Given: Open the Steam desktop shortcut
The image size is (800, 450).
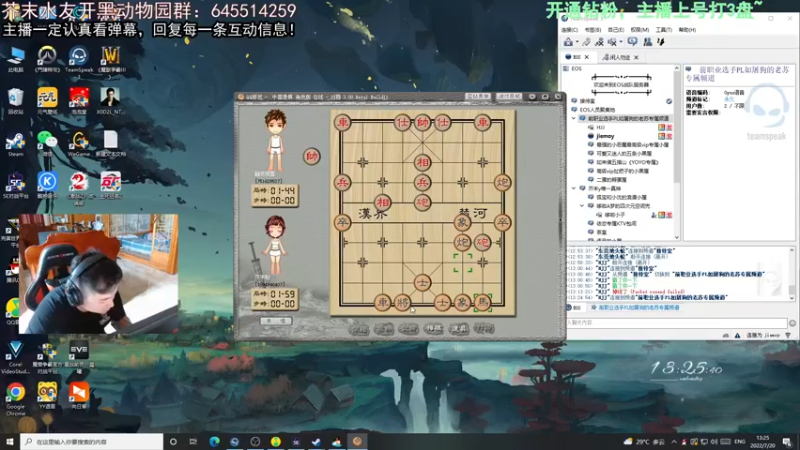Looking at the screenshot, I should coord(15,143).
